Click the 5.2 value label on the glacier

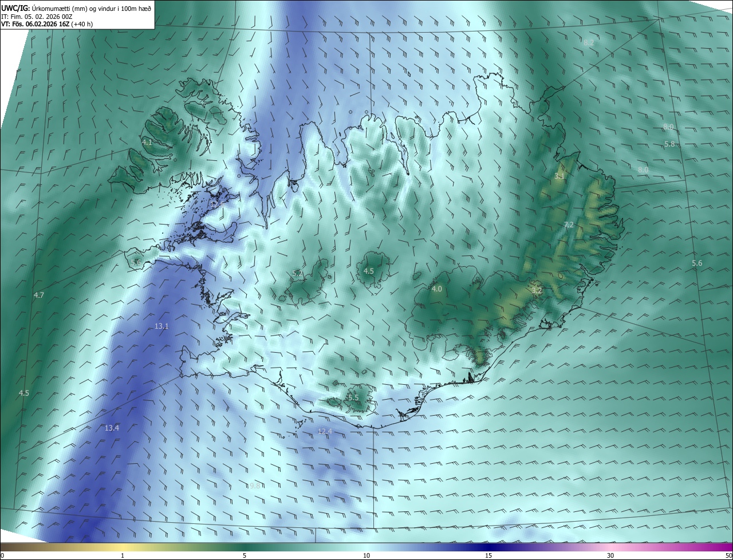pyautogui.click(x=297, y=274)
